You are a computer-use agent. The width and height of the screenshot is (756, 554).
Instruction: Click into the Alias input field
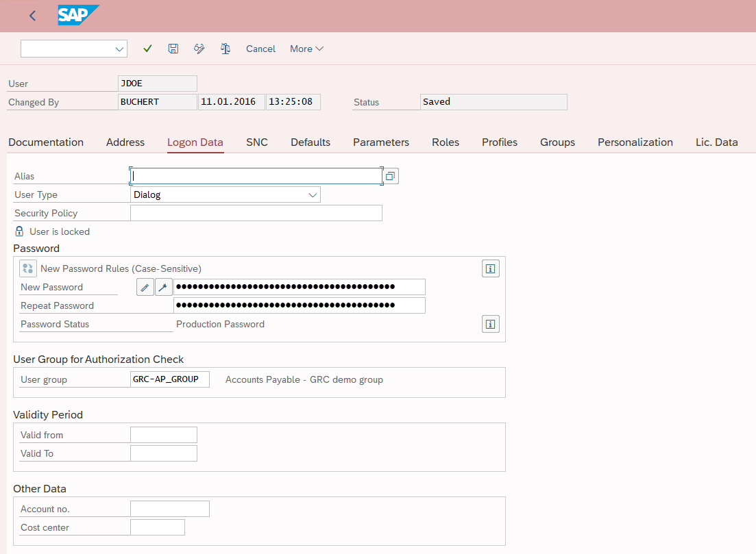[256, 176]
